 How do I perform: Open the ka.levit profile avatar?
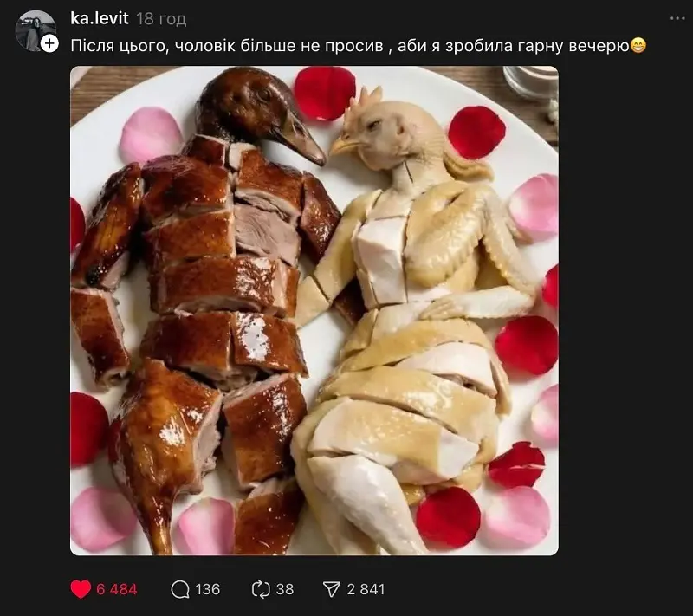33,29
